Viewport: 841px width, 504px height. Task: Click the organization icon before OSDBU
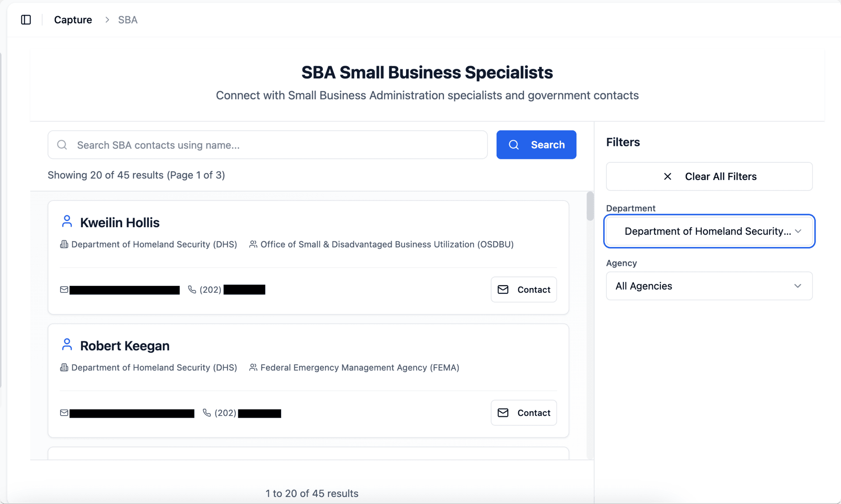click(x=253, y=244)
